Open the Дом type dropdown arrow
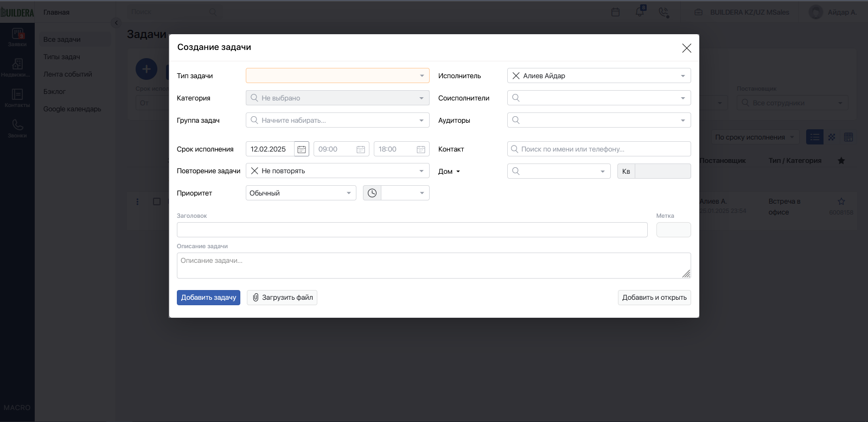 tap(458, 172)
